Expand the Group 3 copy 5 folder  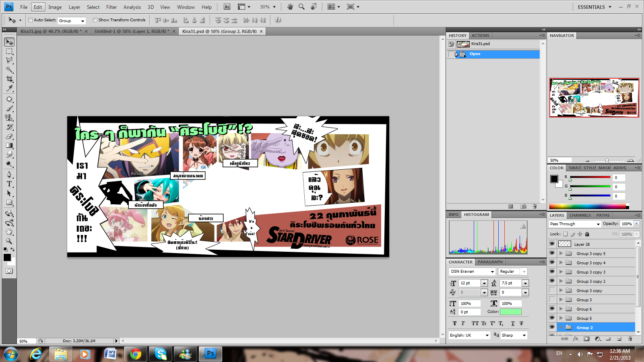click(x=561, y=253)
